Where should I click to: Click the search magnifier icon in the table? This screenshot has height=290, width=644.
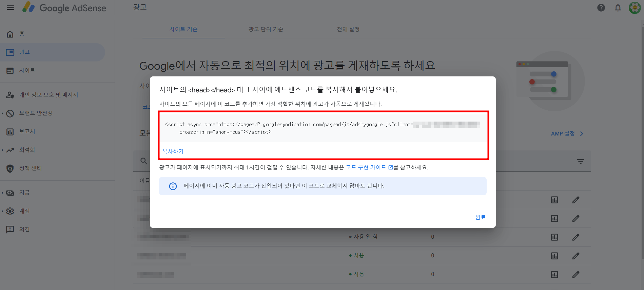144,161
